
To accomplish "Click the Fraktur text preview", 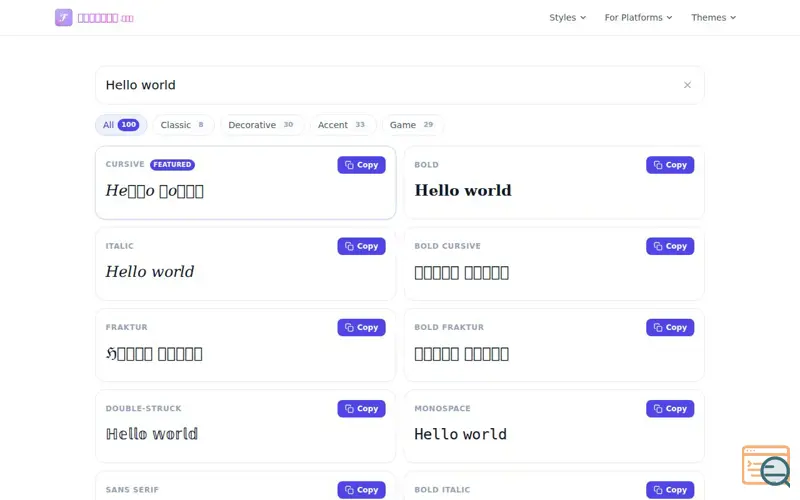I will (154, 354).
